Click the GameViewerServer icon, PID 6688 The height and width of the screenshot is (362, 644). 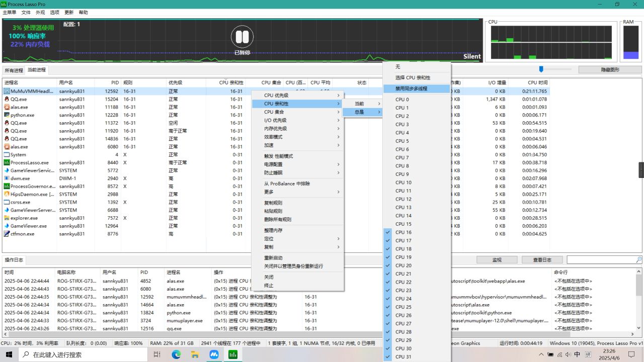(7, 210)
